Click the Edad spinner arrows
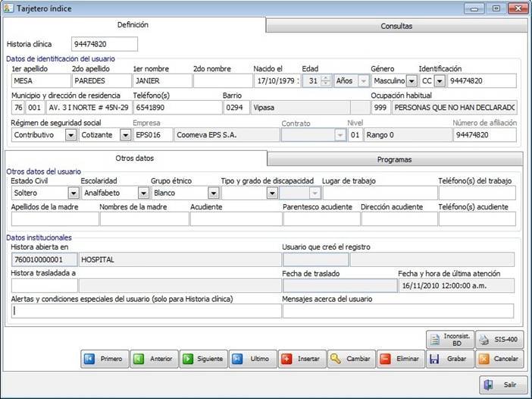The width and height of the screenshot is (532, 399). [325, 81]
